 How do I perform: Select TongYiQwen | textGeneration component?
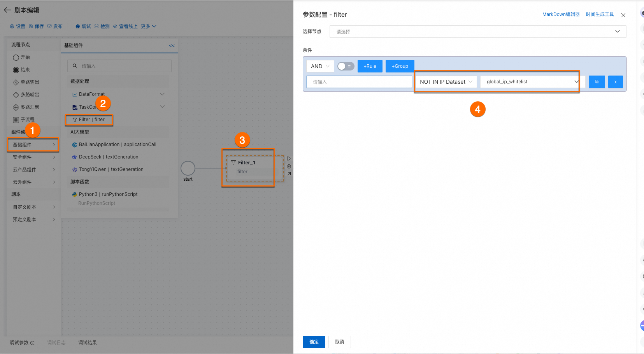pos(108,169)
